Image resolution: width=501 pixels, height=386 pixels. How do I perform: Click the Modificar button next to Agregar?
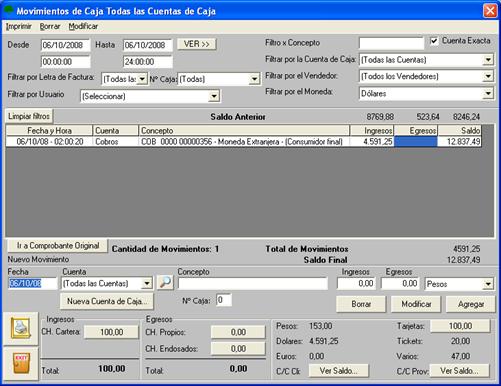(x=416, y=304)
